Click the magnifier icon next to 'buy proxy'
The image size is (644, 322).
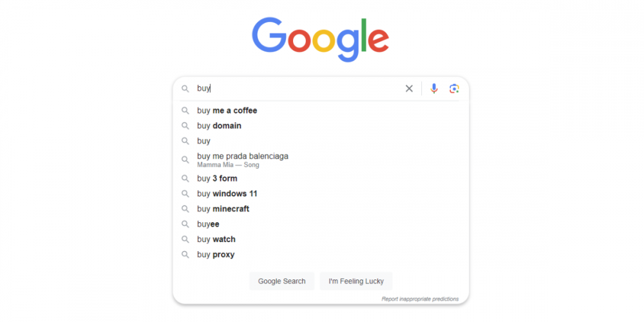pos(185,254)
